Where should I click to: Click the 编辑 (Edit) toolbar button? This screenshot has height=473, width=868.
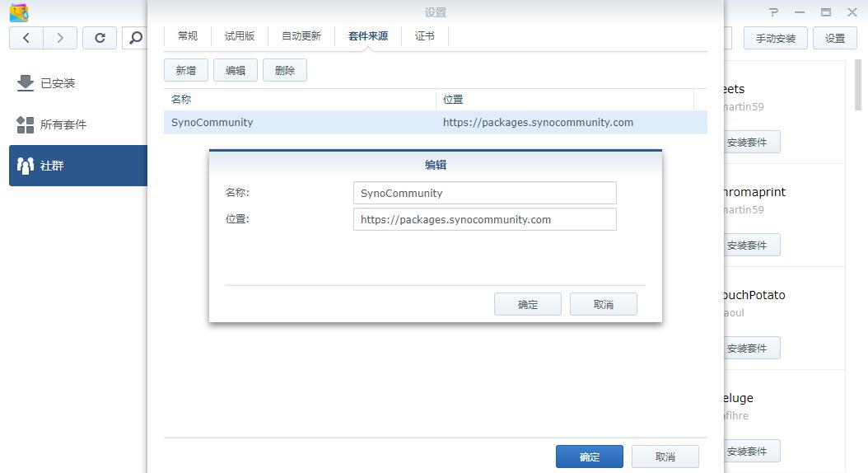(236, 70)
